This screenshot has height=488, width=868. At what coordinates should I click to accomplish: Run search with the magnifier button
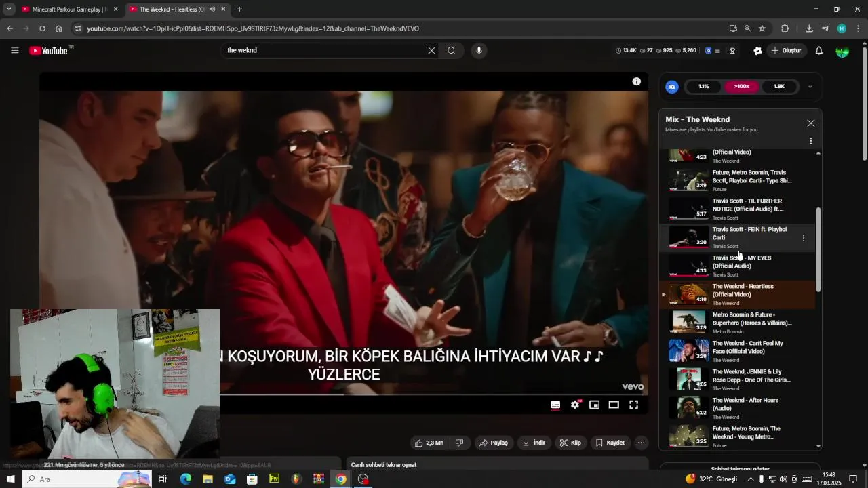click(452, 50)
